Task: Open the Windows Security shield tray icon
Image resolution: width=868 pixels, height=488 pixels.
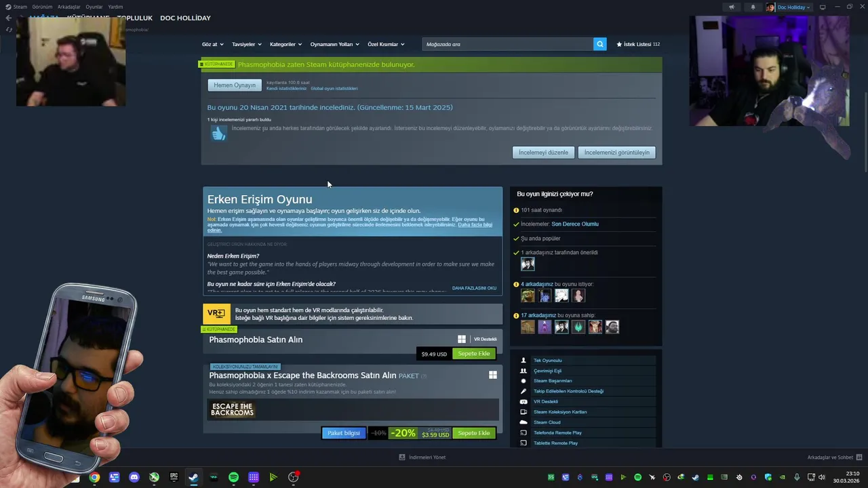Action: pos(768,477)
